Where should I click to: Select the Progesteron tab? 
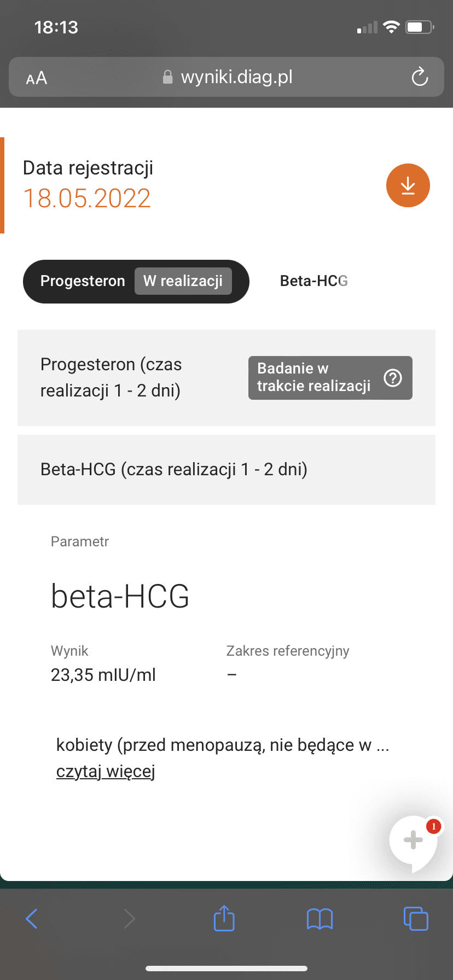click(83, 281)
